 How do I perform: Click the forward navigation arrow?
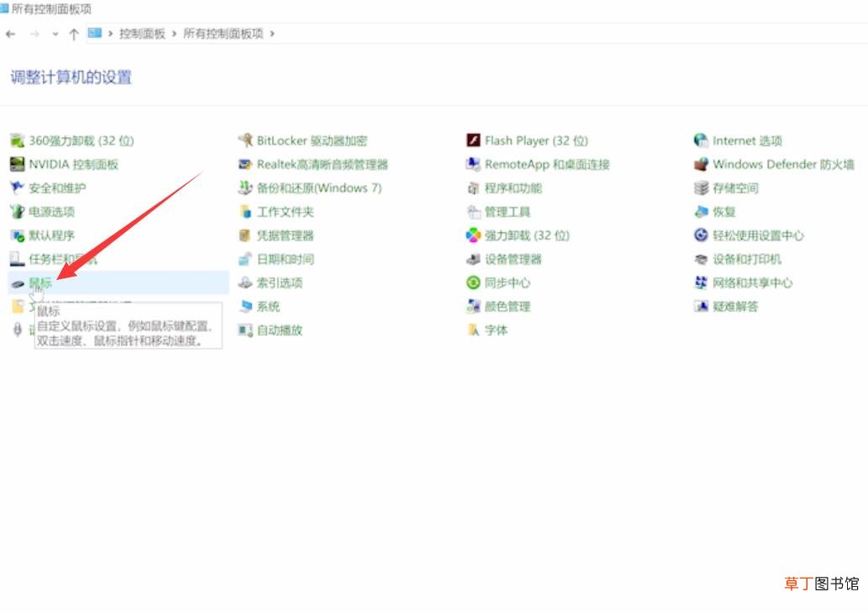34,34
